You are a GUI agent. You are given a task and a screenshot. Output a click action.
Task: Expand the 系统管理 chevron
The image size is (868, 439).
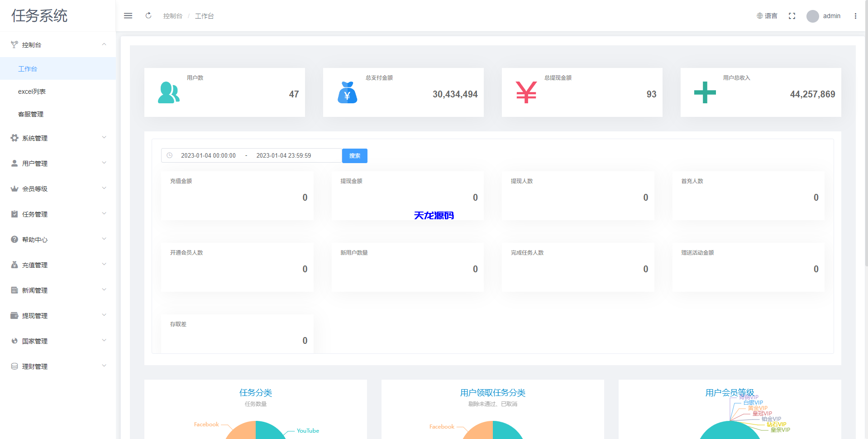tap(104, 138)
